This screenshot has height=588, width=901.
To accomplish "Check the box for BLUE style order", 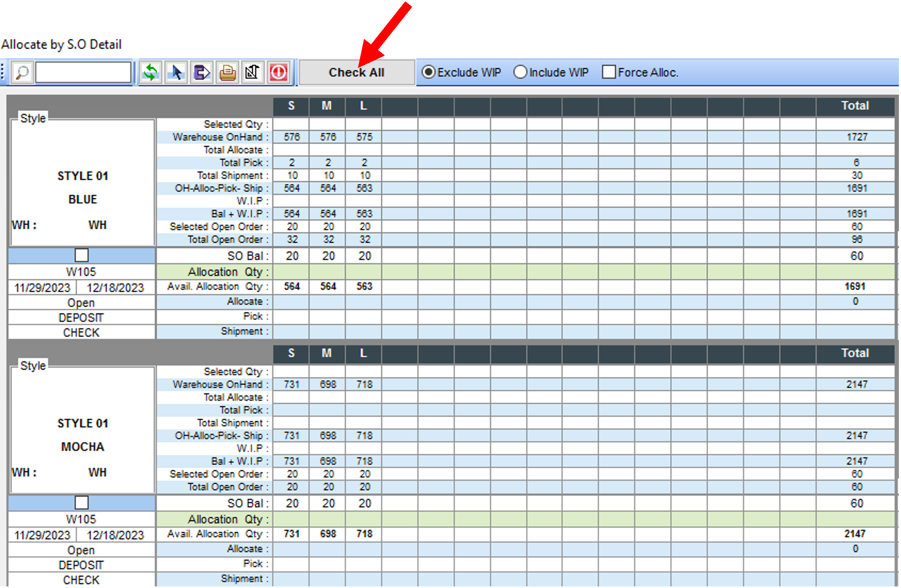I will coord(81,255).
